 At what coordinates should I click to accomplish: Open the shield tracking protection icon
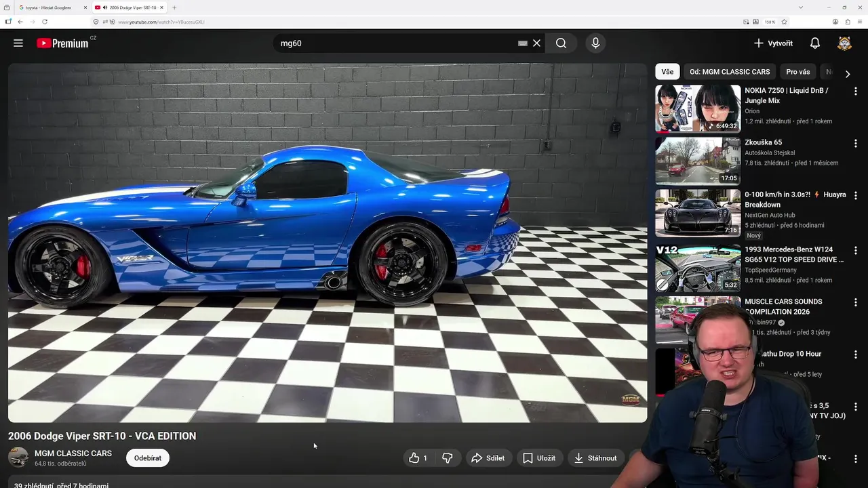[96, 22]
